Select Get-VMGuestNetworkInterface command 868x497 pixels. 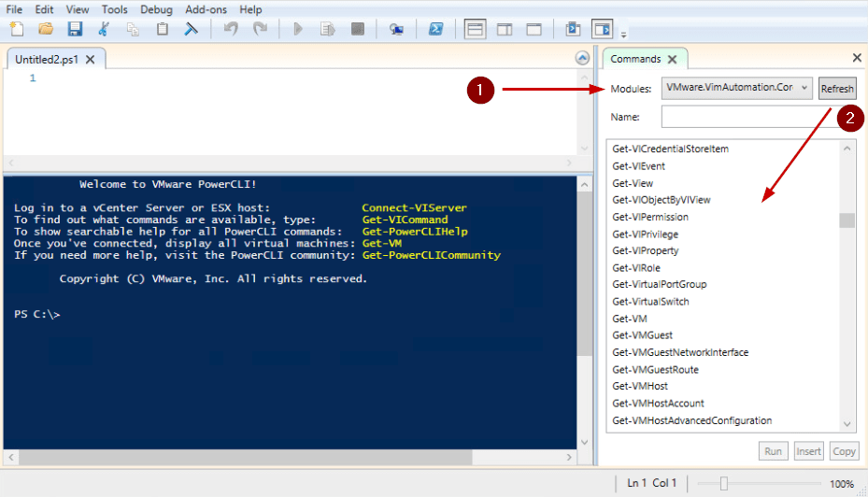coord(680,352)
